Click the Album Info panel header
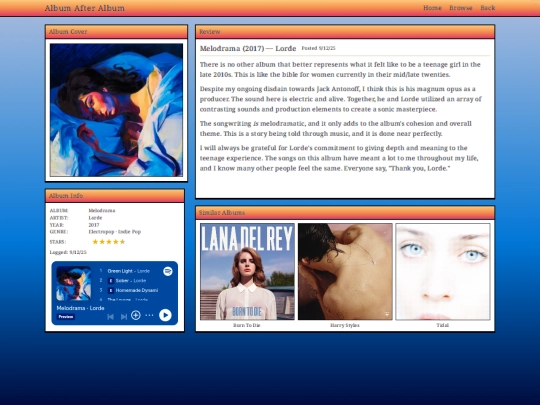Screen dimensions: 540x405 115,196
